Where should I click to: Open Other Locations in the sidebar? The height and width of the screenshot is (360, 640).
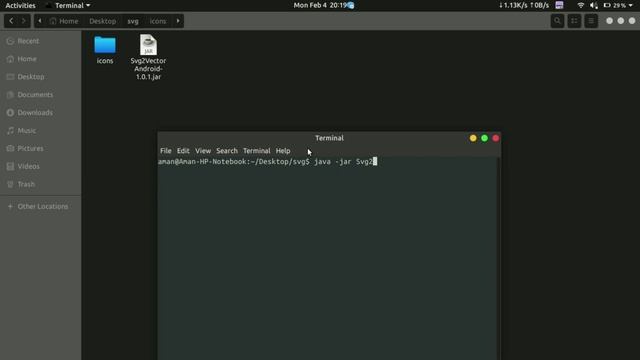coord(40,207)
